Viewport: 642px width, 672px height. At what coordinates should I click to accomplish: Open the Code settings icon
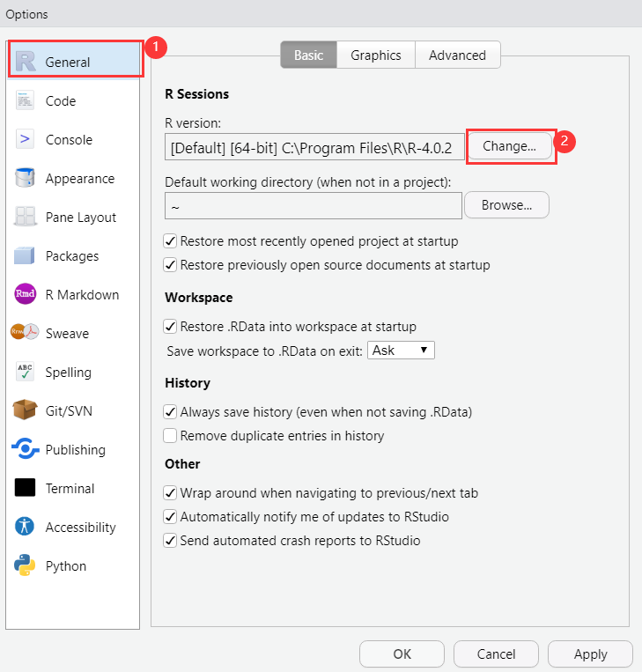25,100
